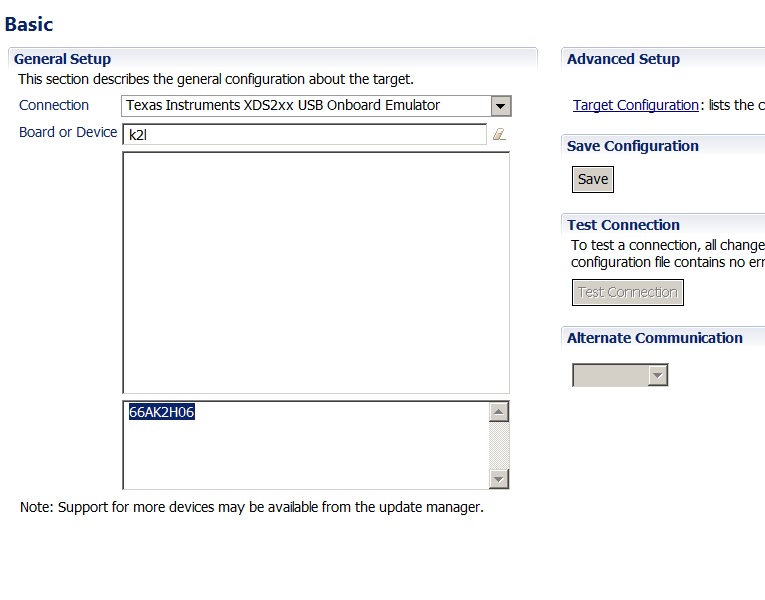Expand the Alternate Communication combo box
This screenshot has width=765, height=600.
click(x=657, y=375)
